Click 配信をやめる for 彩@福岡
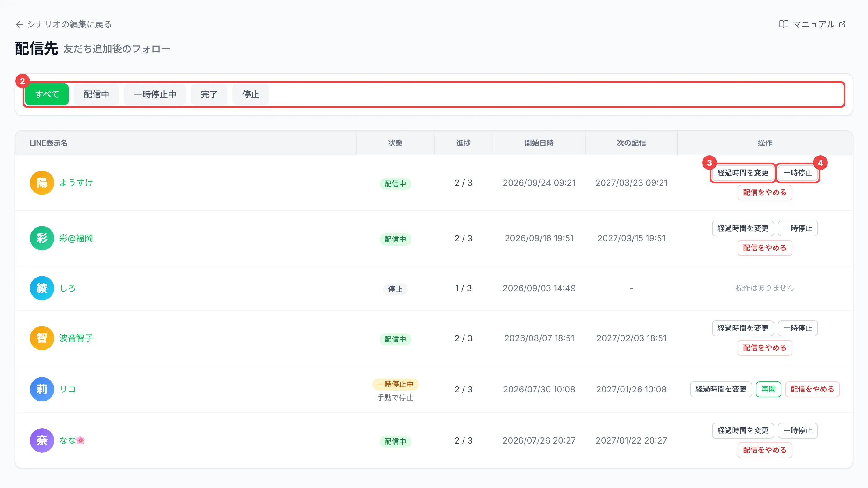The image size is (868, 488). [765, 248]
